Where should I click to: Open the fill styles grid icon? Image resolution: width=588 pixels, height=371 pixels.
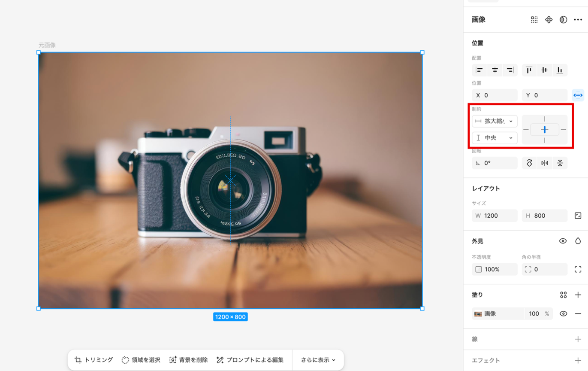click(563, 295)
